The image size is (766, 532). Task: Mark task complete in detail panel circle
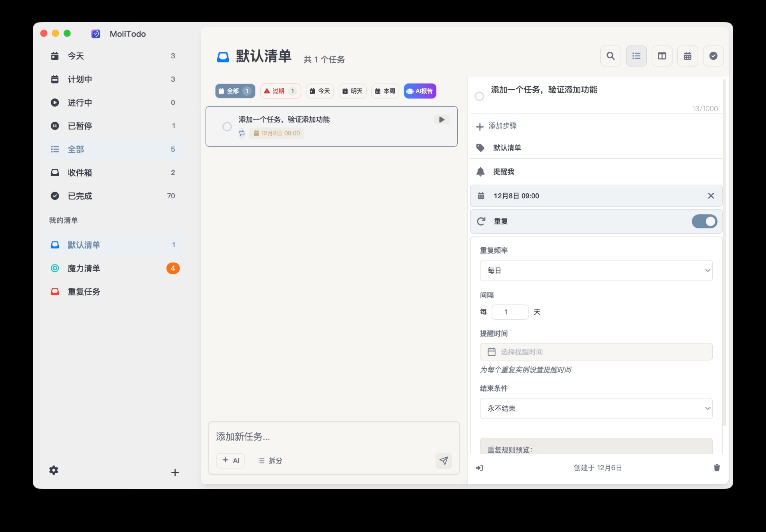(479, 96)
